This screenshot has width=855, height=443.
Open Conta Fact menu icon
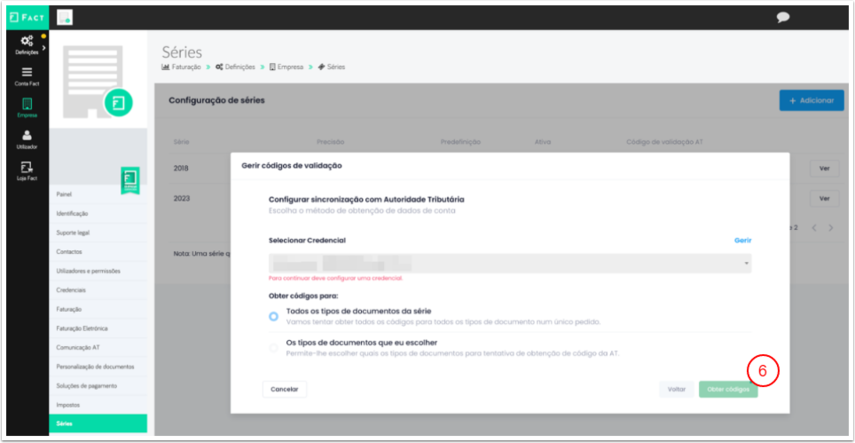(x=27, y=72)
